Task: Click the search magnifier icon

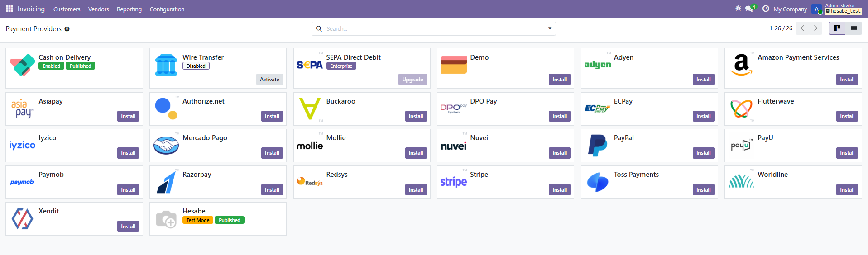Action: tap(319, 28)
